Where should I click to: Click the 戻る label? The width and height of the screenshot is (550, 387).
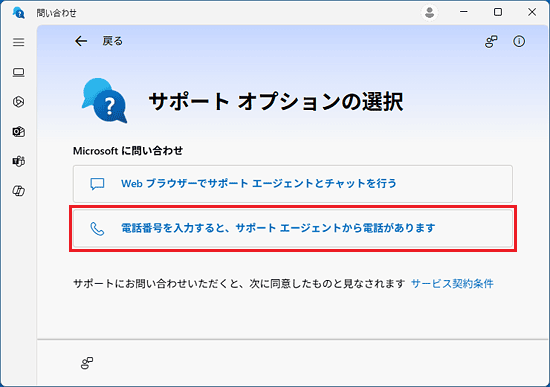(x=113, y=41)
